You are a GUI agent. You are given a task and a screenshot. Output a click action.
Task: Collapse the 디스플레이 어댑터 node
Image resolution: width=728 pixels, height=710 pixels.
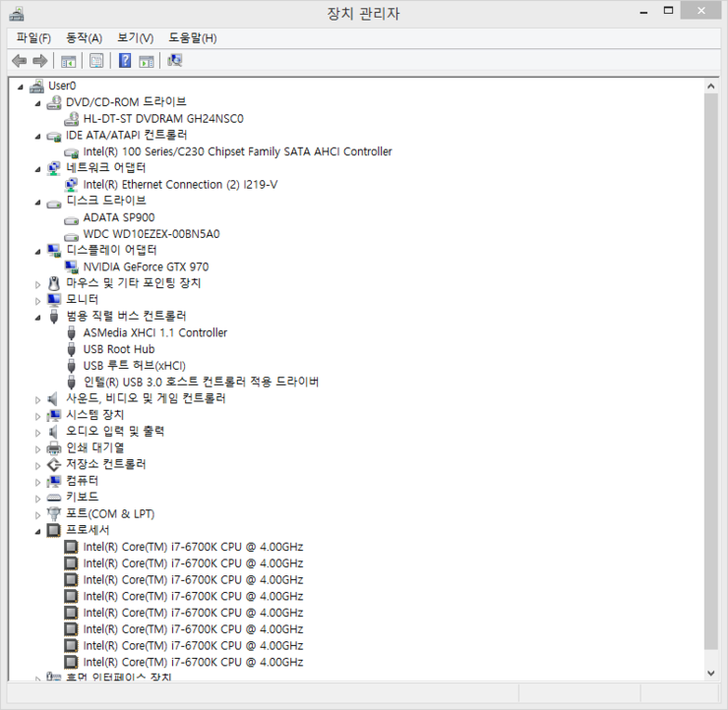pos(37,252)
